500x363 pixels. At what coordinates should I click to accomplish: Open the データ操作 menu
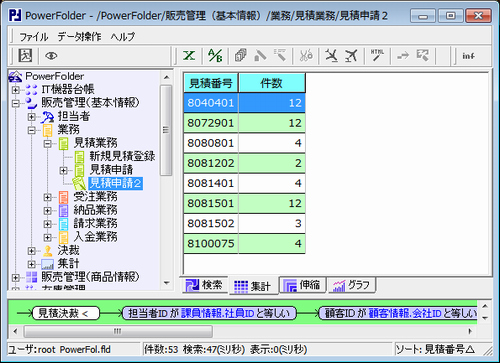pos(79,37)
